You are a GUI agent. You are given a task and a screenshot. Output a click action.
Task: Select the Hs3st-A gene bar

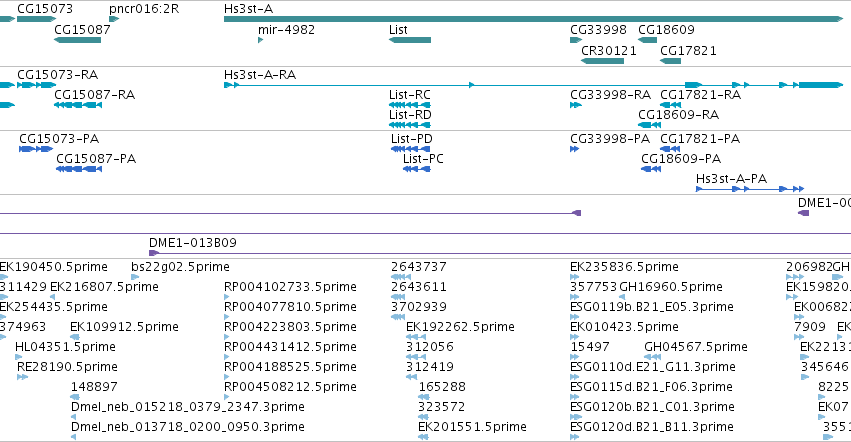point(534,19)
